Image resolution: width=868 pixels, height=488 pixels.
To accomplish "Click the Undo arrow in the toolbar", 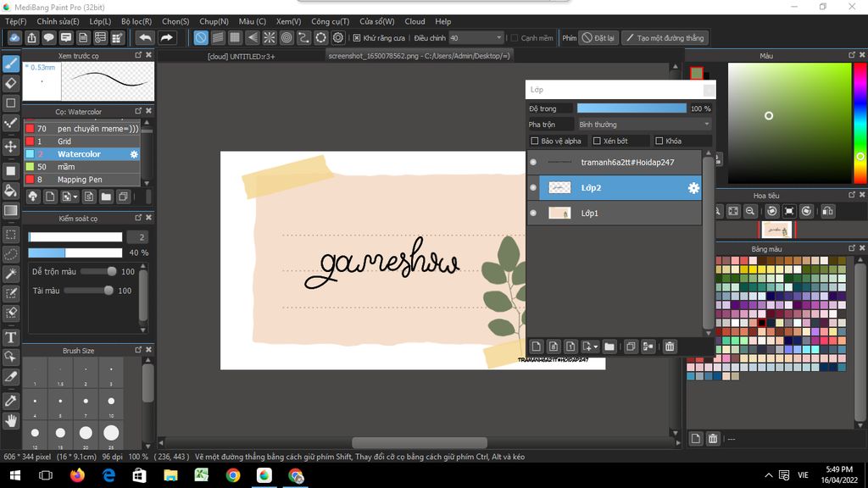I will 145,38.
